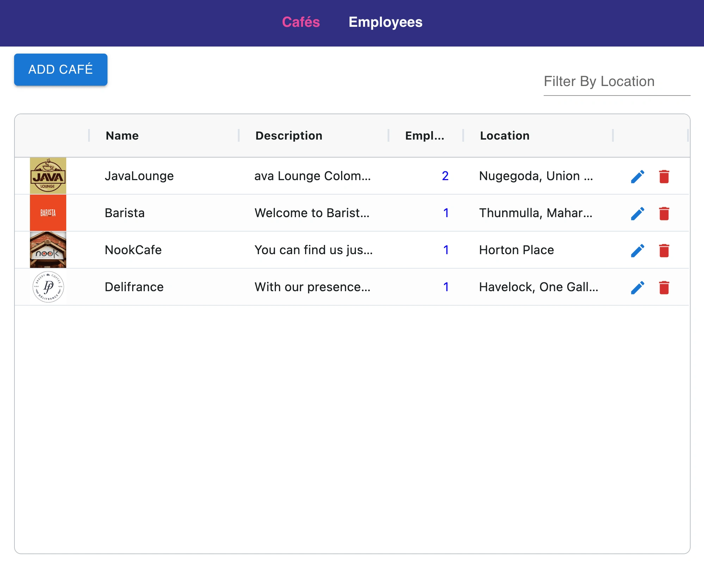Edit the JavaLounge café entry

(637, 176)
